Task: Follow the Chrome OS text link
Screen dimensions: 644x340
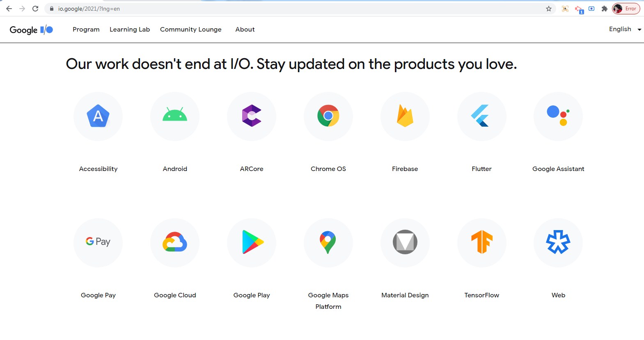Action: pos(328,169)
